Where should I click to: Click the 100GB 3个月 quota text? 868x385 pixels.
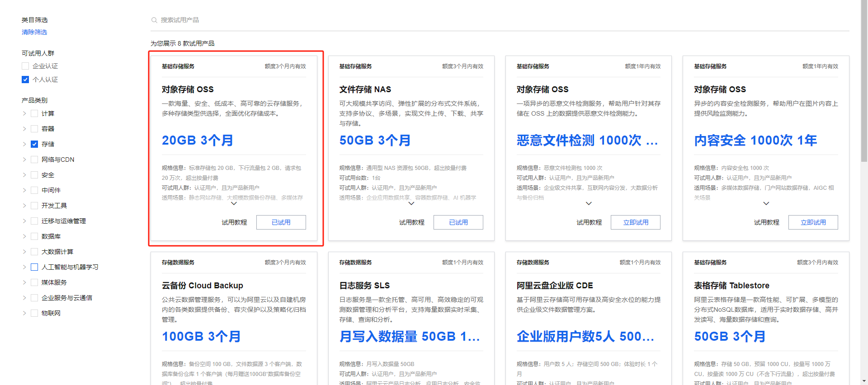click(201, 337)
